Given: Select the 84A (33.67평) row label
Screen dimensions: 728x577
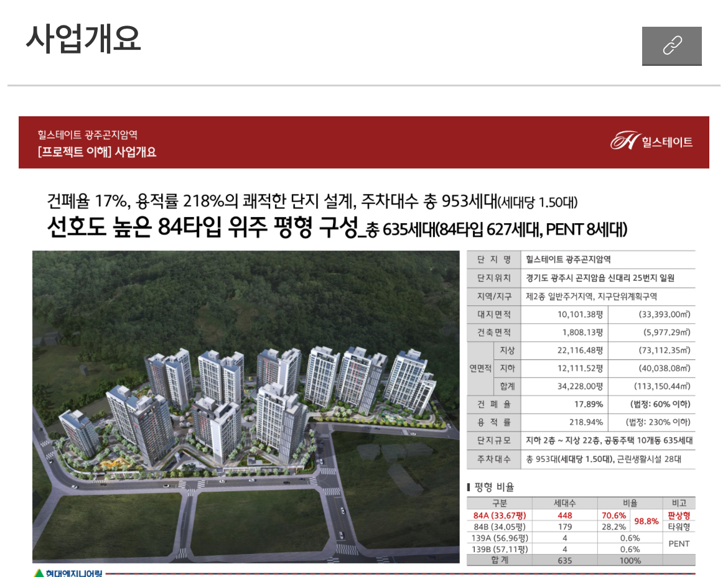Looking at the screenshot, I should click(499, 515).
